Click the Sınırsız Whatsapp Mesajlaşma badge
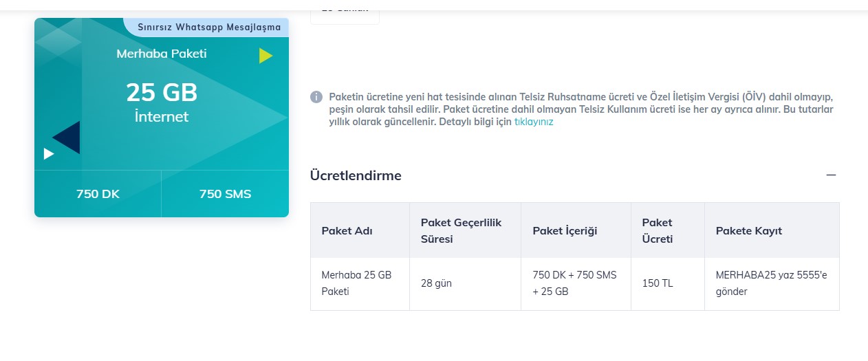The width and height of the screenshot is (868, 361). click(x=208, y=28)
